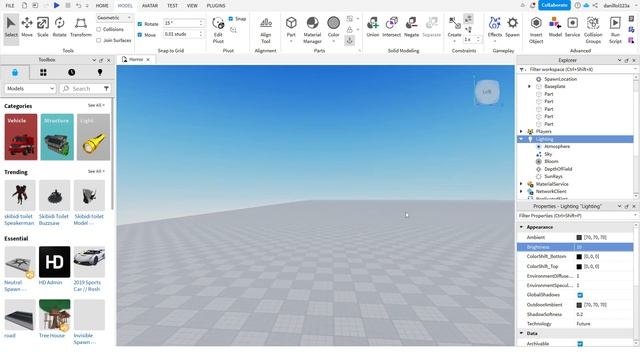
Task: Select the Atmosphere item in Explorer
Action: coord(557,147)
